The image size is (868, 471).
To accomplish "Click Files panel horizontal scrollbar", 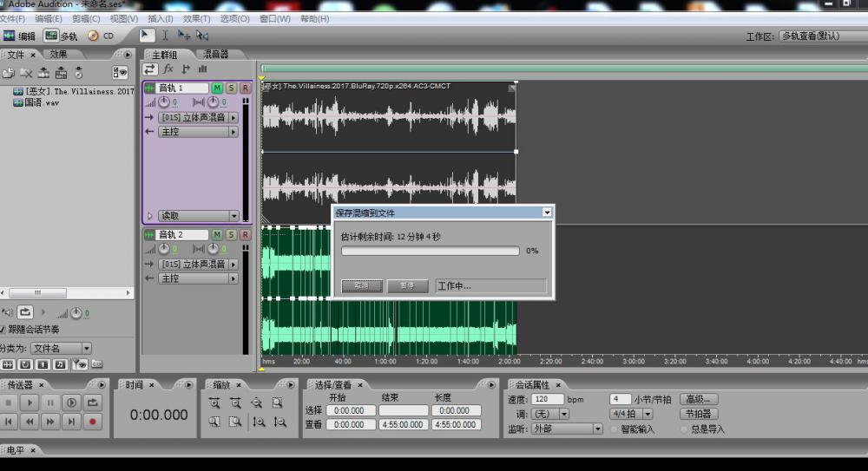I will [66, 293].
